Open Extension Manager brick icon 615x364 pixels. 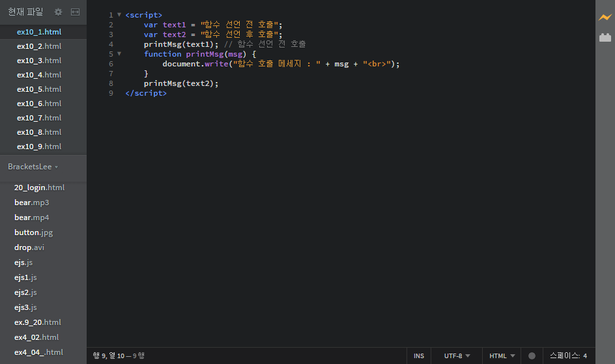click(605, 38)
